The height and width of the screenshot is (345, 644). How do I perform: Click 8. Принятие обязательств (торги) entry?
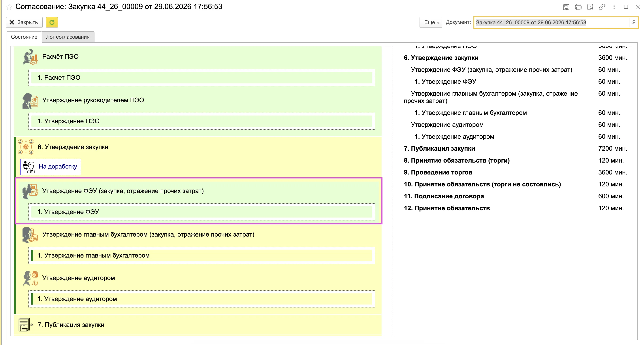coord(456,160)
